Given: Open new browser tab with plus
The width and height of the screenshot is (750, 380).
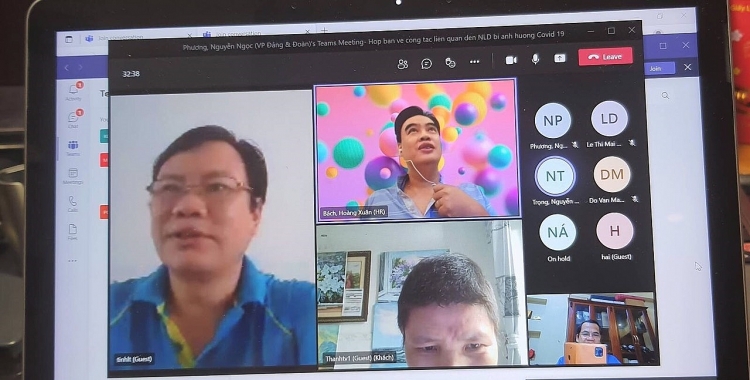Looking at the screenshot, I should pos(324,31).
